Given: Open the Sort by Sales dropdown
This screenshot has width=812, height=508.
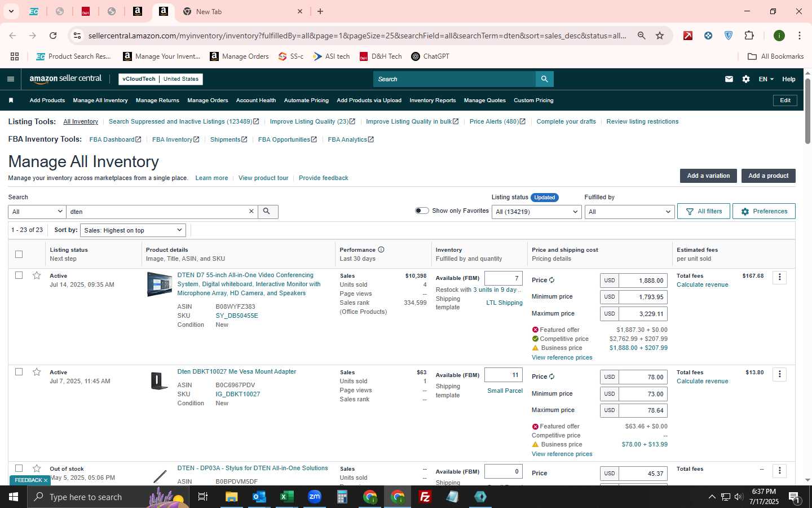Looking at the screenshot, I should click(x=133, y=230).
